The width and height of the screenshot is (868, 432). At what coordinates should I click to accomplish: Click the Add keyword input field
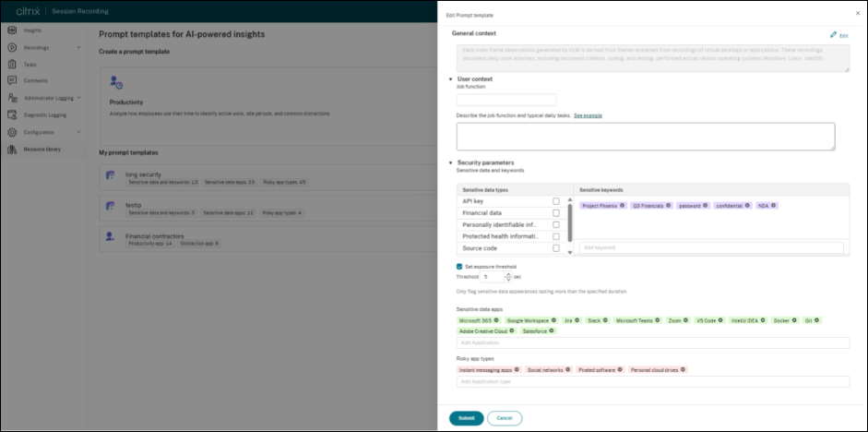pyautogui.click(x=711, y=247)
